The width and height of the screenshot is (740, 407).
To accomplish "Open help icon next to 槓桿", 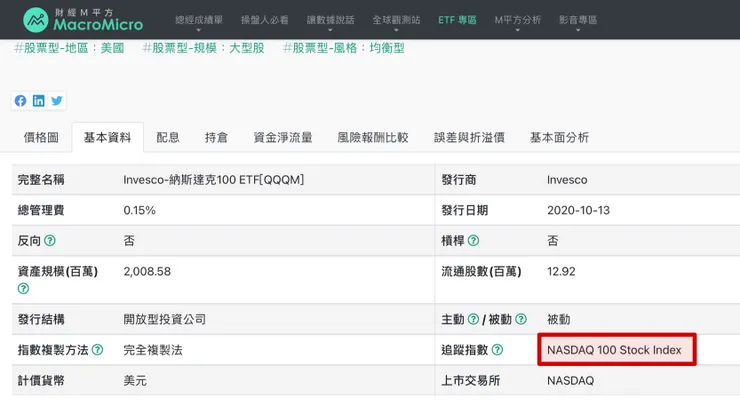I will click(x=473, y=241).
